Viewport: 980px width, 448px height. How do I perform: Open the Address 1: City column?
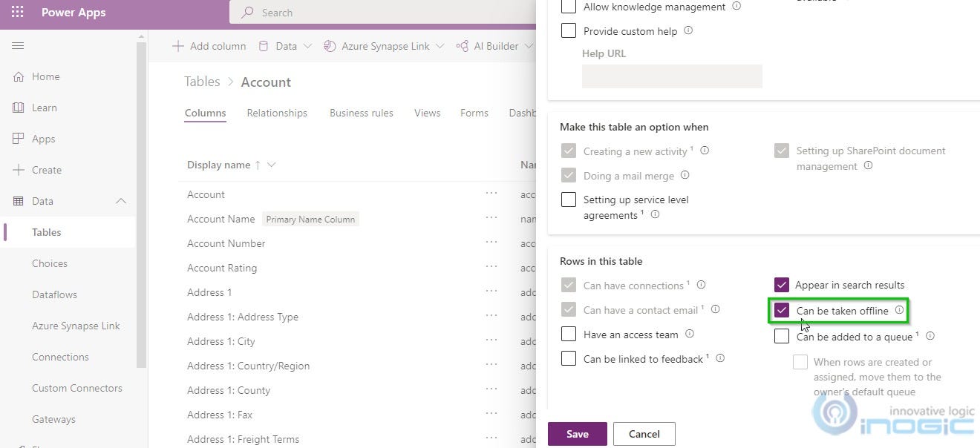click(x=220, y=341)
